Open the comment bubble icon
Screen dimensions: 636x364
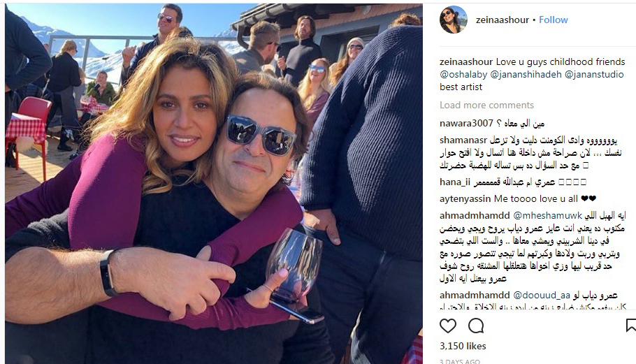pyautogui.click(x=476, y=326)
